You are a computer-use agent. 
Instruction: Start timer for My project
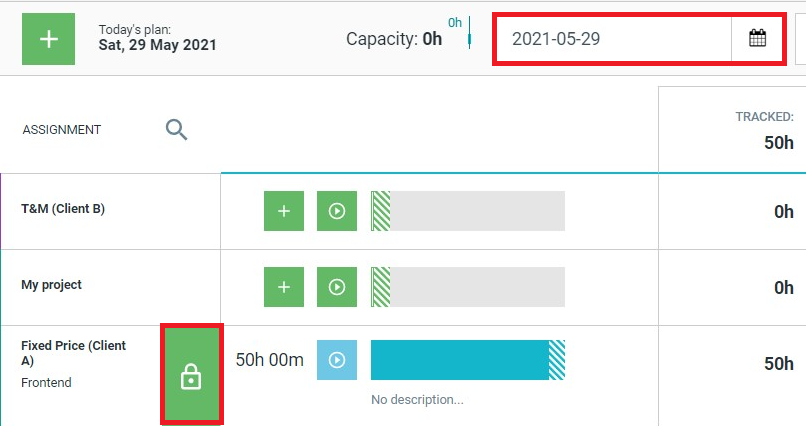pyautogui.click(x=337, y=287)
